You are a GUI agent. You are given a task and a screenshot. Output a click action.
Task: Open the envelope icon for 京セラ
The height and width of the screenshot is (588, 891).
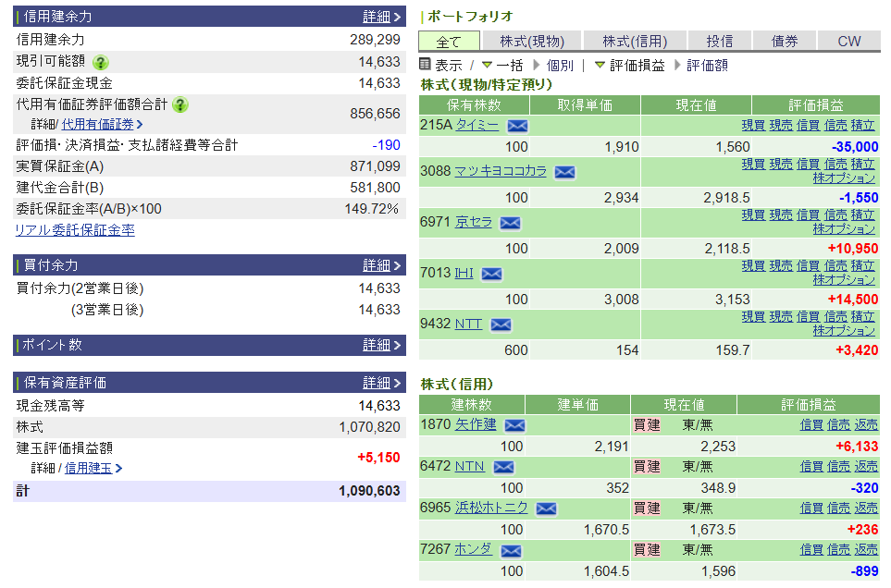(510, 223)
